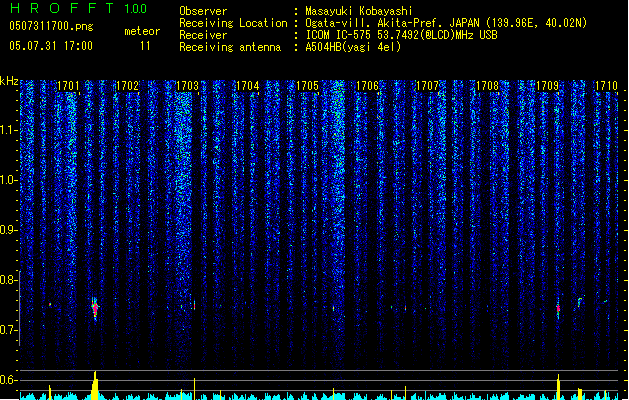Click the 1.1 kHz axis label
Screen dimensions: 629x400
8,130
